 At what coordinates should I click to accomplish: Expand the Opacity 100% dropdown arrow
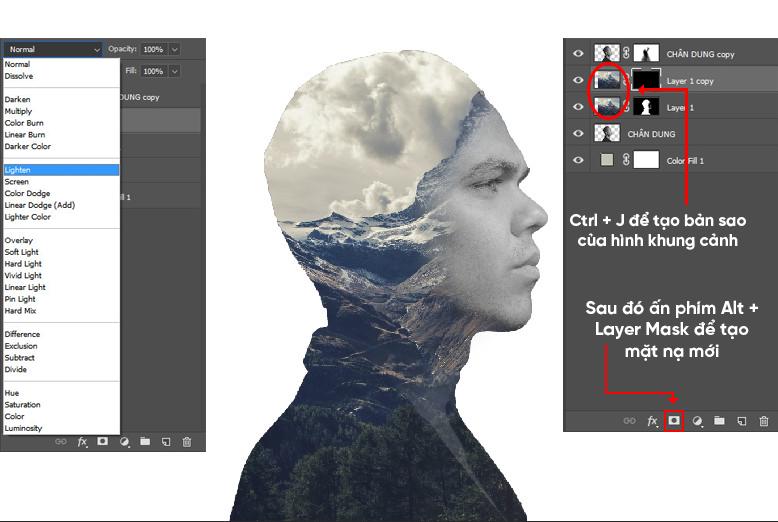point(174,49)
